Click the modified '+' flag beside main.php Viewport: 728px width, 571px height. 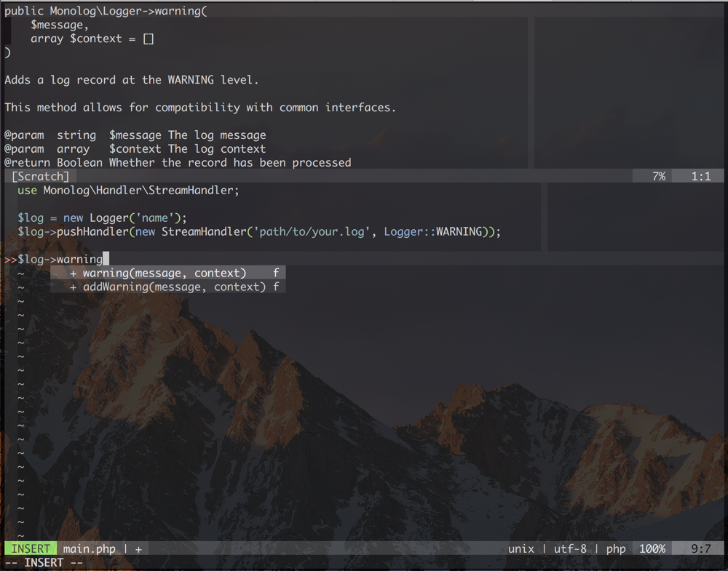point(138,549)
